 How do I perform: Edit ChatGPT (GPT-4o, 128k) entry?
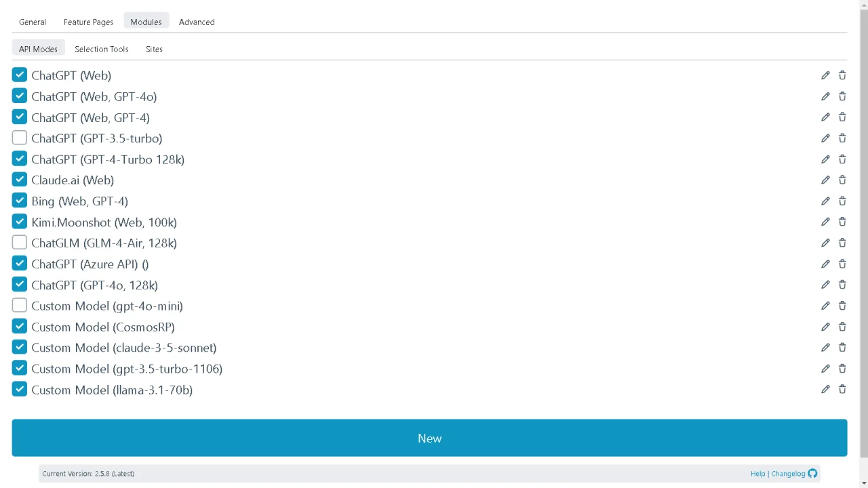[x=825, y=285]
